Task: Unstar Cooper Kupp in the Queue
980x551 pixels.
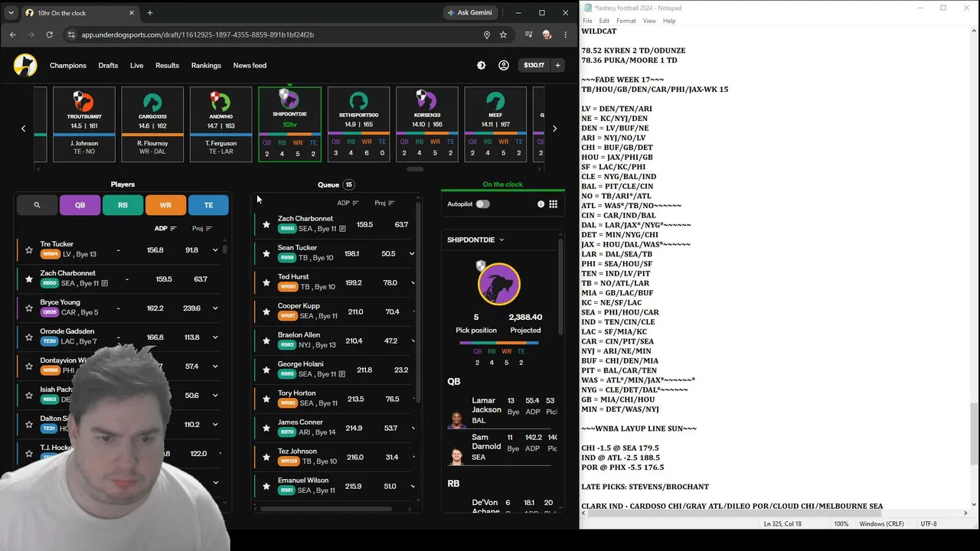Action: pos(266,311)
